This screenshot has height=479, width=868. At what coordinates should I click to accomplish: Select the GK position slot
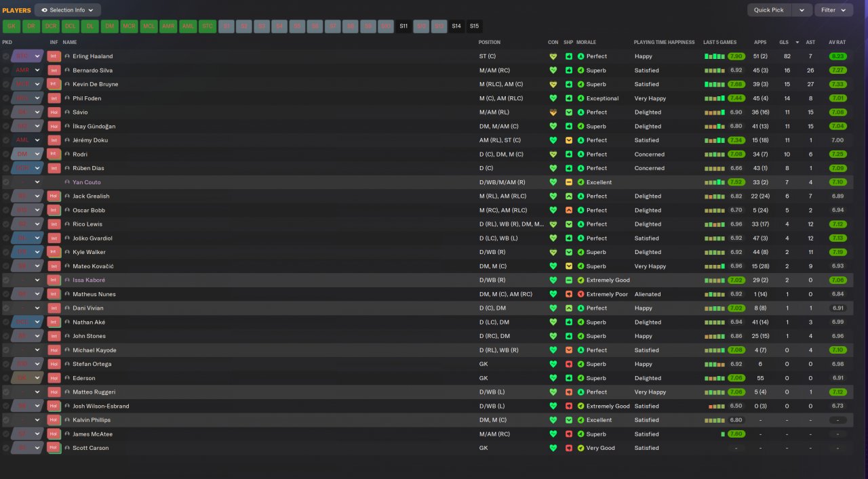tap(12, 26)
